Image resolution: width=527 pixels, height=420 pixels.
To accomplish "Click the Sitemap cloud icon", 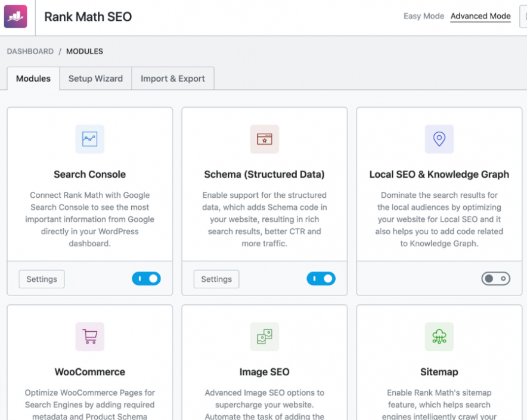I will (439, 337).
